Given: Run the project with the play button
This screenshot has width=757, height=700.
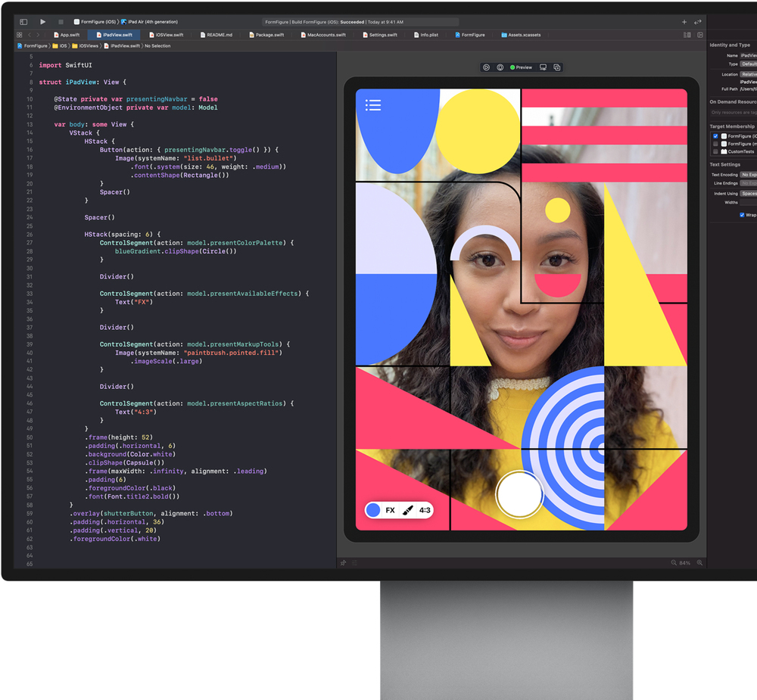Looking at the screenshot, I should (42, 22).
